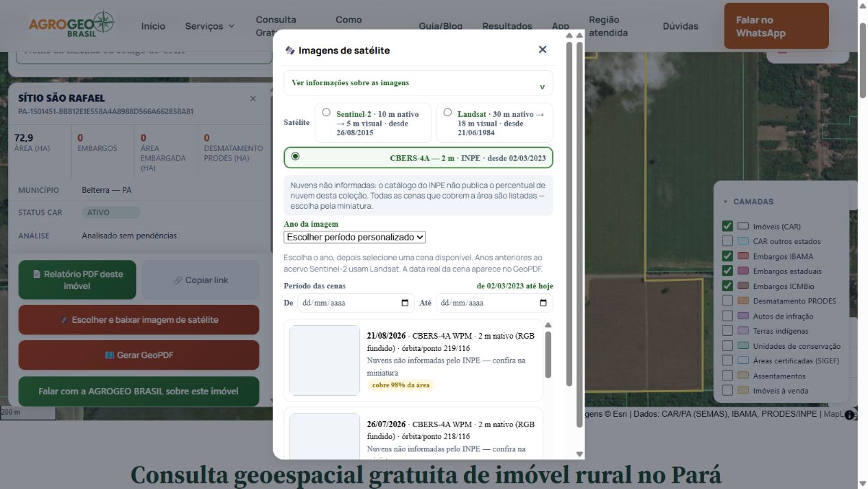Click the satellite icon in dialog title
The width and height of the screenshot is (868, 489).
click(x=290, y=50)
